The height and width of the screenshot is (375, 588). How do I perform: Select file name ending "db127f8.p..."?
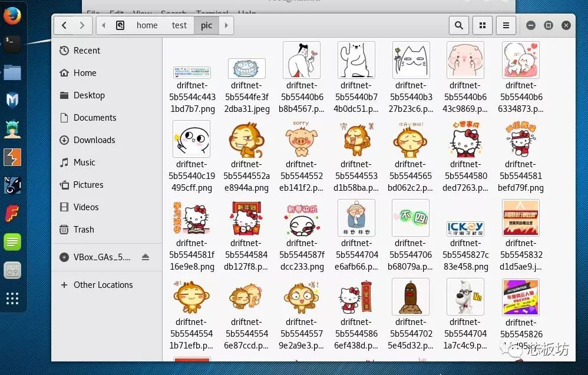(246, 255)
